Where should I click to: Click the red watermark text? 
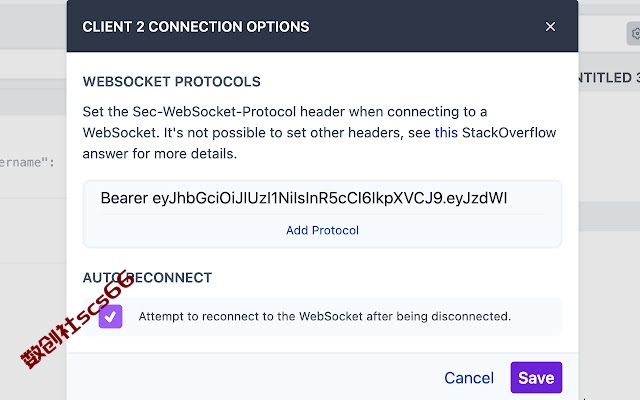(x=78, y=320)
